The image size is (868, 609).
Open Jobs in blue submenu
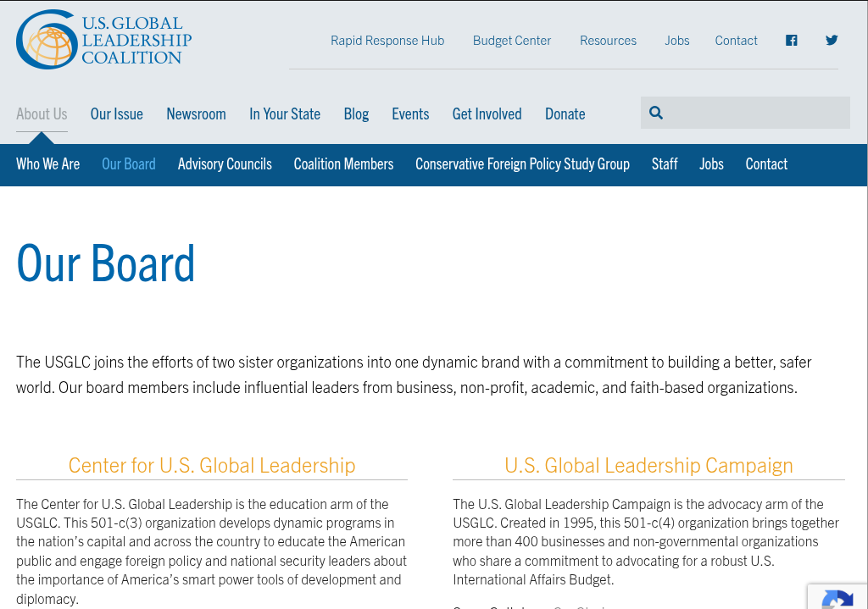click(x=711, y=164)
